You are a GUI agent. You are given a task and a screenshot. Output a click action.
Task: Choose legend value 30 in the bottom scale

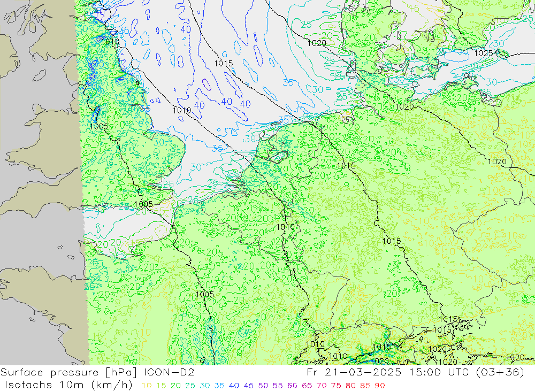click(205, 386)
